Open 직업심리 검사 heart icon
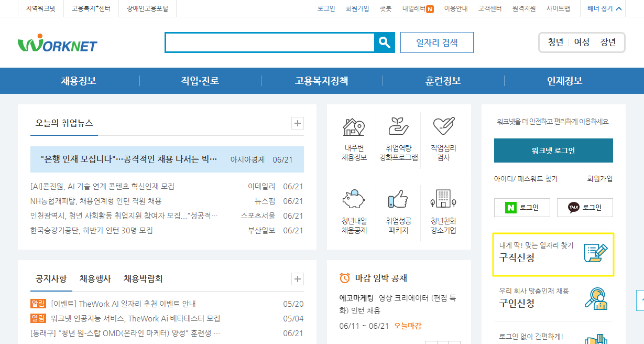Image resolution: width=644 pixels, height=344 pixels. coord(443,126)
